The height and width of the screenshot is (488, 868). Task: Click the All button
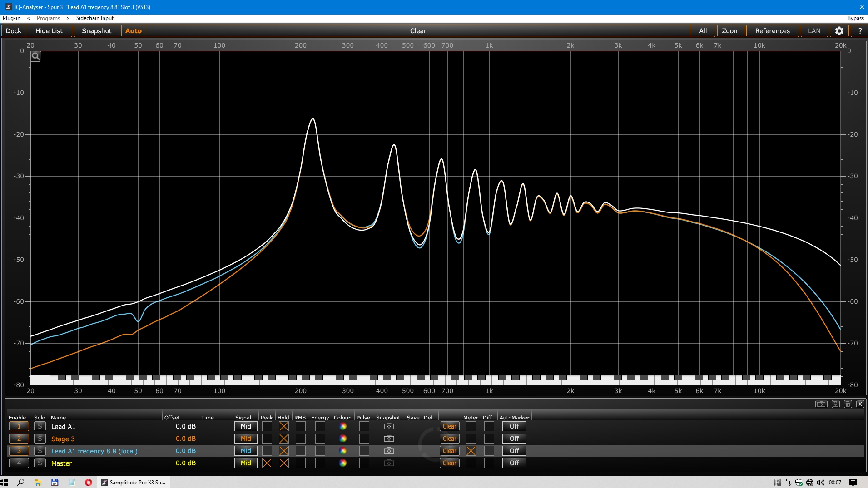tap(703, 31)
